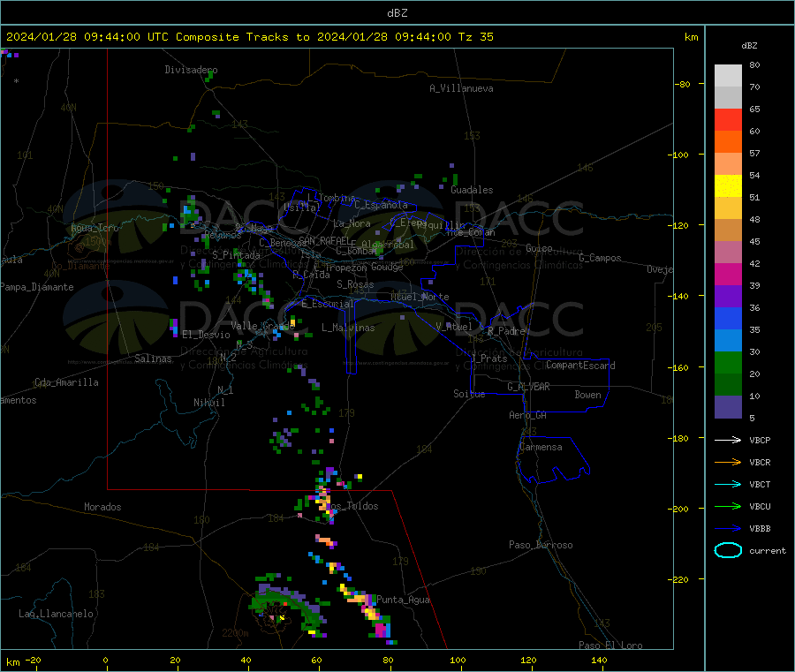Pick the light blue swatch between 35 and 30 dBZ
Viewport: 795px width, 672px height.
728,341
